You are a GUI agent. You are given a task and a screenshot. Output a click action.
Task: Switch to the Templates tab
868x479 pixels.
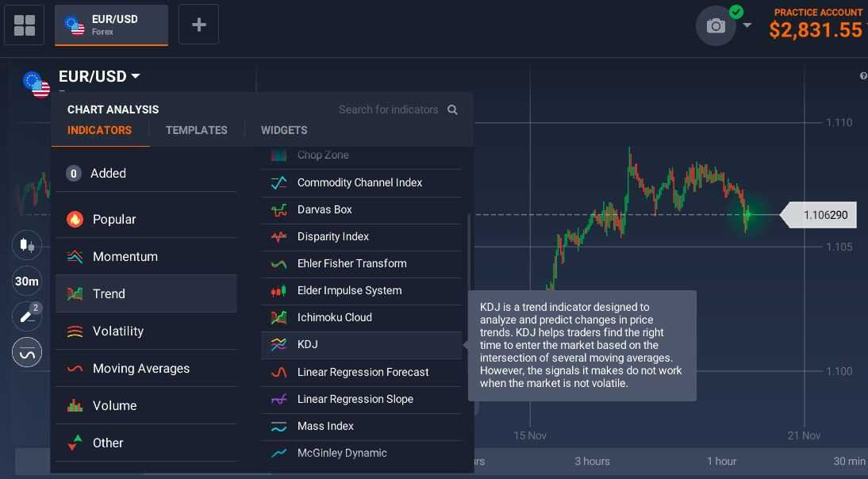pos(197,131)
